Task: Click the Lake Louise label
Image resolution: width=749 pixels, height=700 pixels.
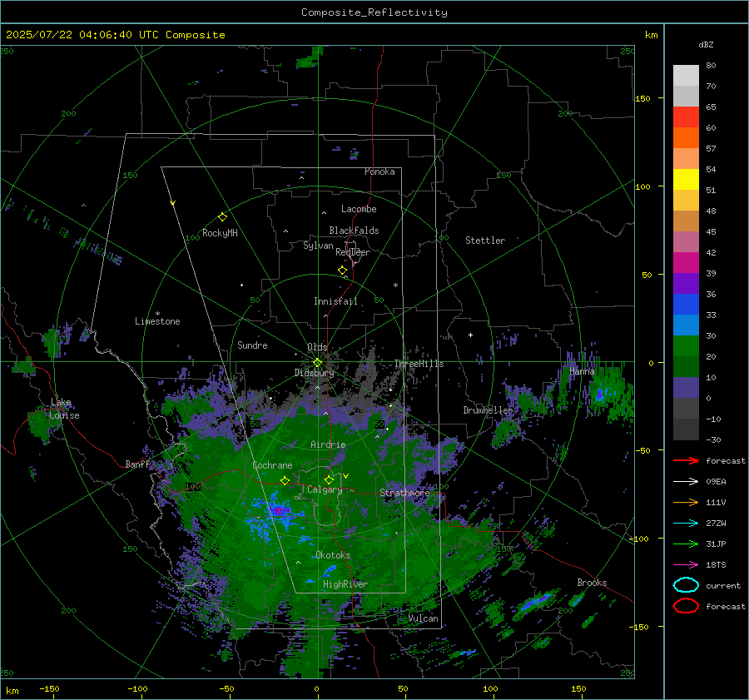Action: 66,409
